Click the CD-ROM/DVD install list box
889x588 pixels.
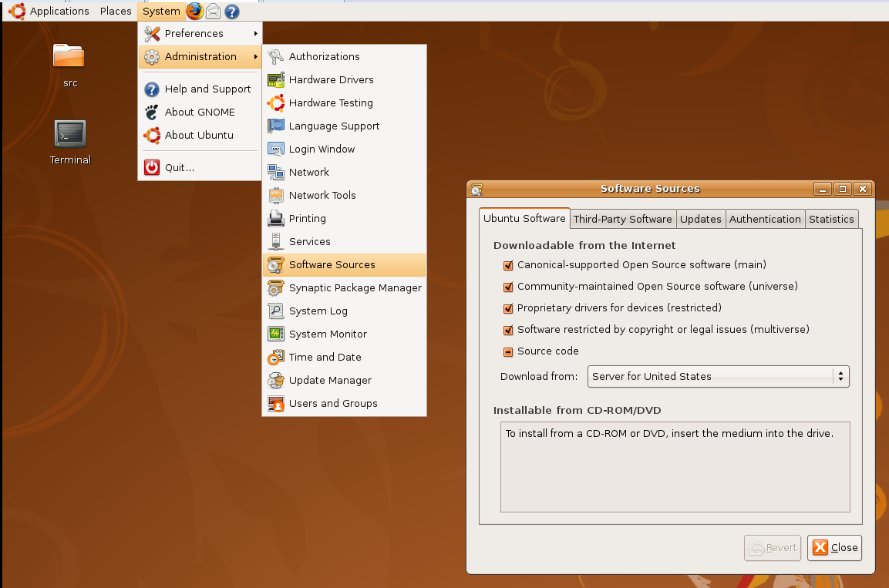(675, 467)
